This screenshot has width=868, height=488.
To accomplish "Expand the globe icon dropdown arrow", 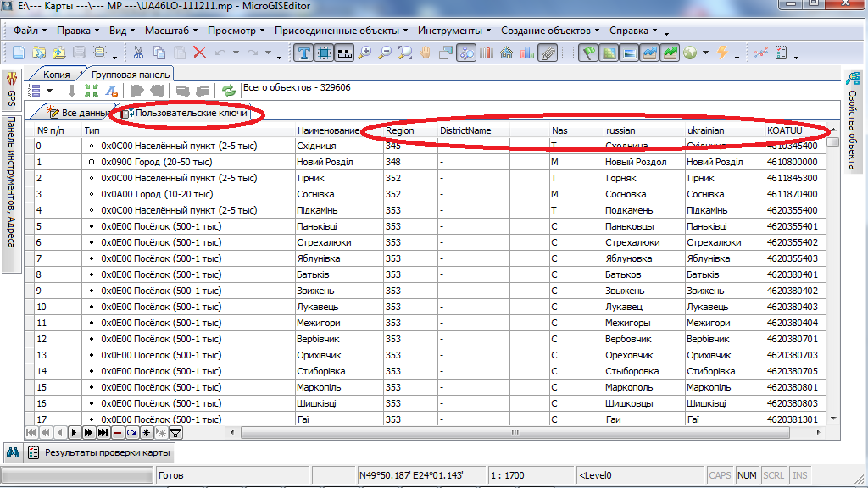I will [x=704, y=53].
